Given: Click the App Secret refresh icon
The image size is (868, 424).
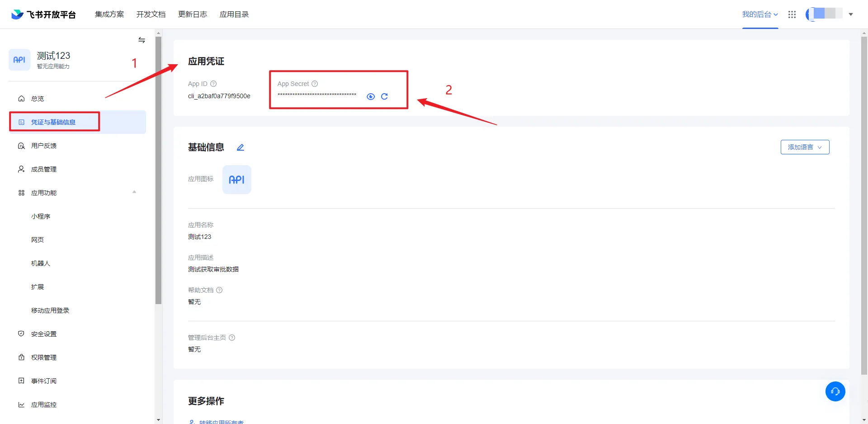Looking at the screenshot, I should tap(384, 96).
